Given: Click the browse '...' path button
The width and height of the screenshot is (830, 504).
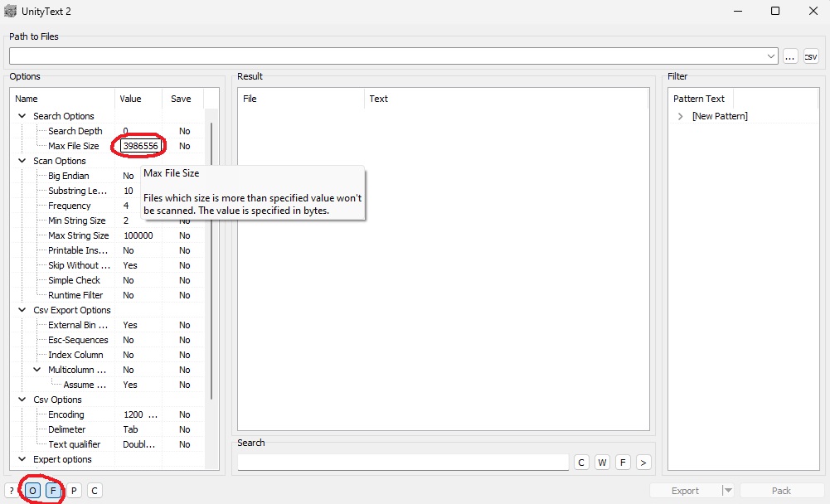Looking at the screenshot, I should (x=790, y=56).
